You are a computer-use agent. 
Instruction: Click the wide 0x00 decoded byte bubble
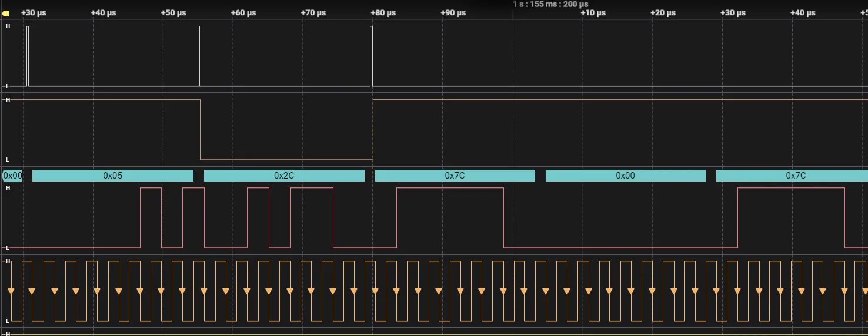[625, 176]
